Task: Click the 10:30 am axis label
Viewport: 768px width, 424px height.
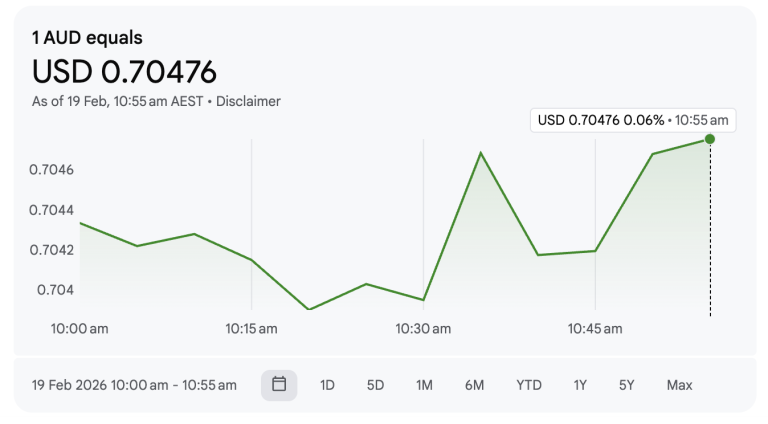Action: (x=423, y=328)
